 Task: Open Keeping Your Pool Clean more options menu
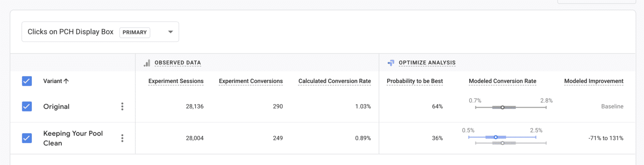(122, 138)
